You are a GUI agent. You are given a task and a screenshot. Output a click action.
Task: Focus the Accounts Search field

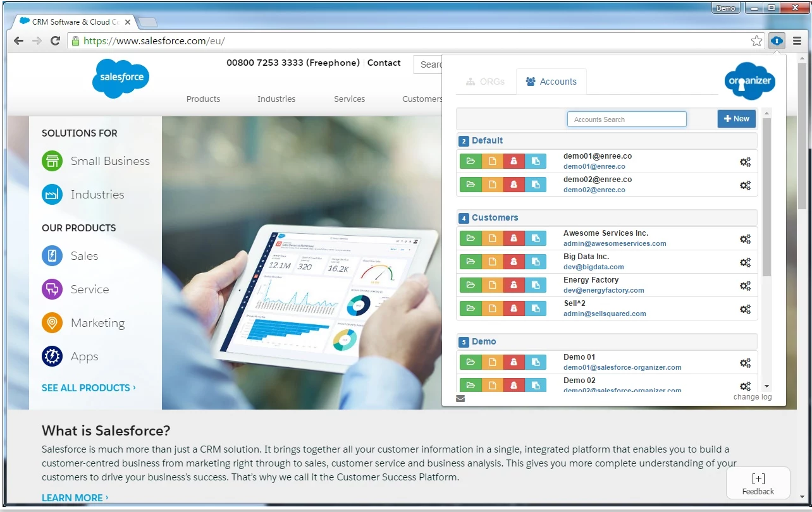click(x=627, y=119)
